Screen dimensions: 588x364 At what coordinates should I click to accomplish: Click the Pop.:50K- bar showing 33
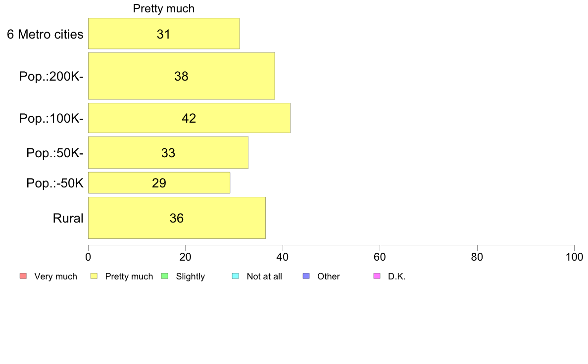pos(168,152)
